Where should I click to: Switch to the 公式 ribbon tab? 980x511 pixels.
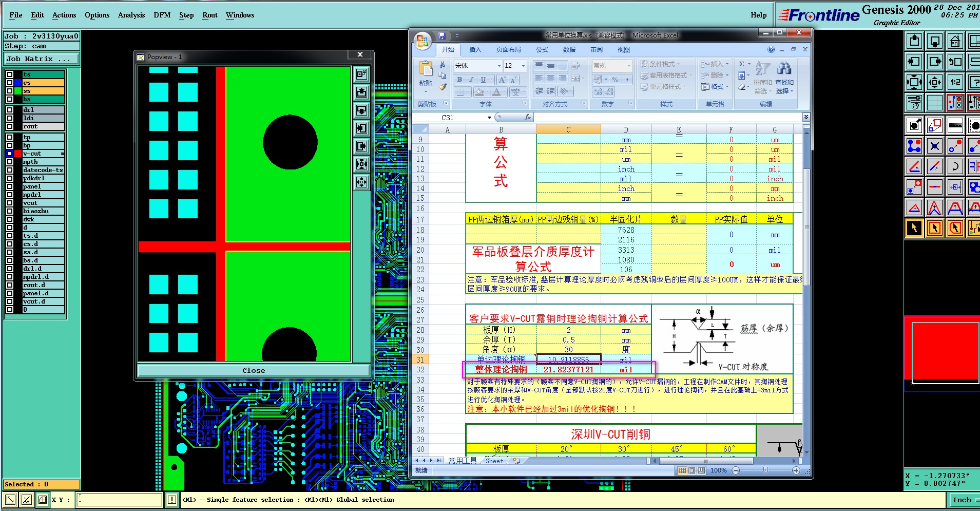[x=542, y=50]
